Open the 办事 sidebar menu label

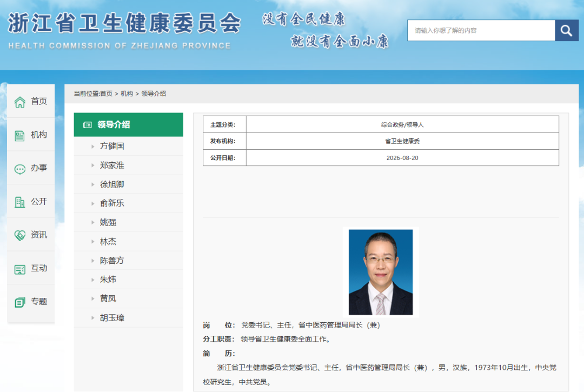[x=39, y=168]
